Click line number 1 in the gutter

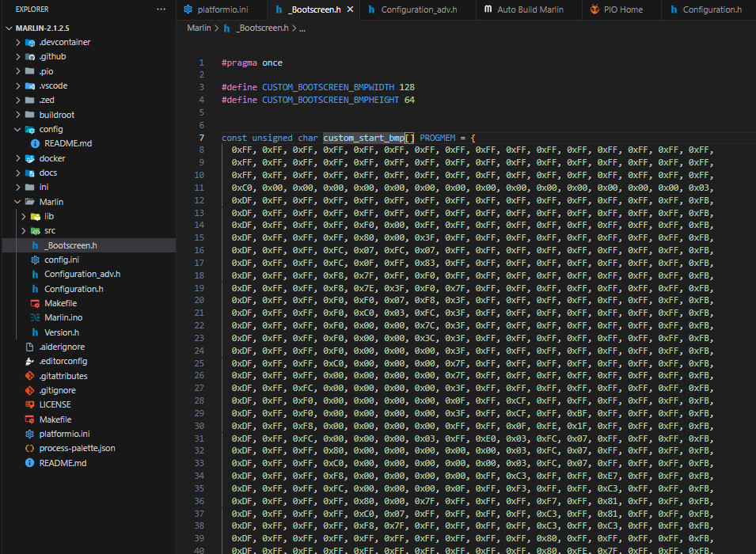(x=202, y=63)
